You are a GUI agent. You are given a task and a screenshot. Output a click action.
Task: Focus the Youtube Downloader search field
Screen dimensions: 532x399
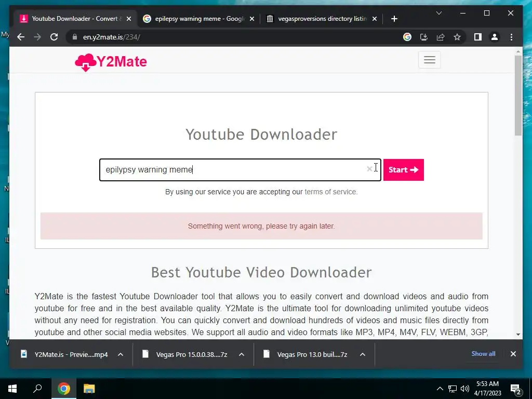click(x=240, y=170)
